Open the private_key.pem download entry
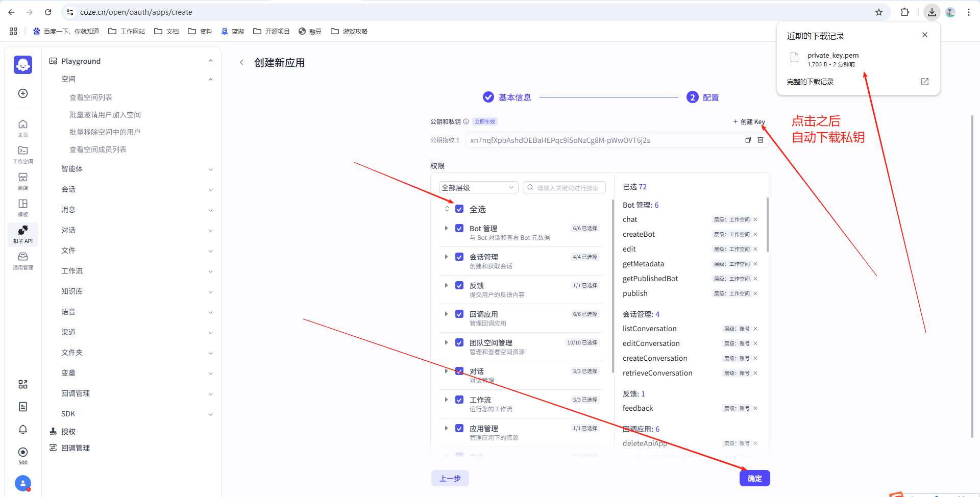The width and height of the screenshot is (980, 497). tap(833, 59)
